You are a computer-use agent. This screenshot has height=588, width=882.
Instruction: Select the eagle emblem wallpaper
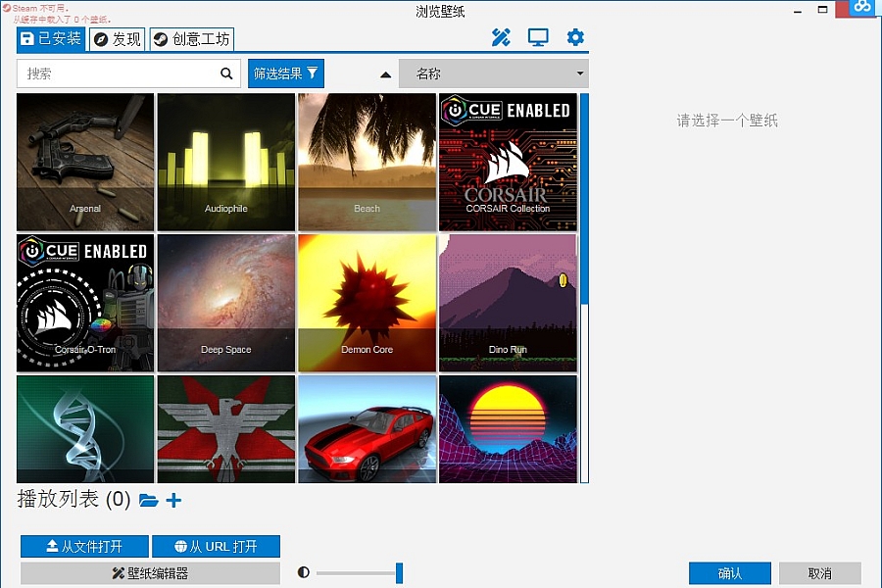click(226, 429)
